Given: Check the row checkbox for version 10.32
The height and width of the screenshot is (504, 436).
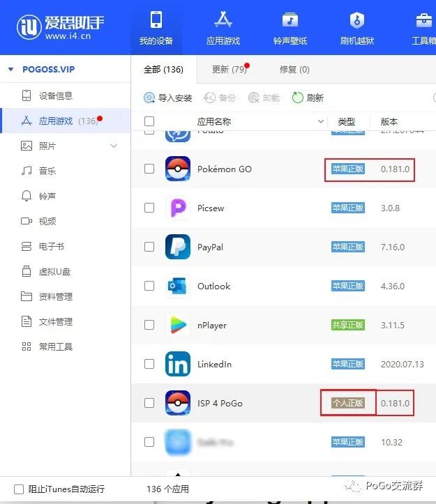Looking at the screenshot, I should (x=149, y=442).
